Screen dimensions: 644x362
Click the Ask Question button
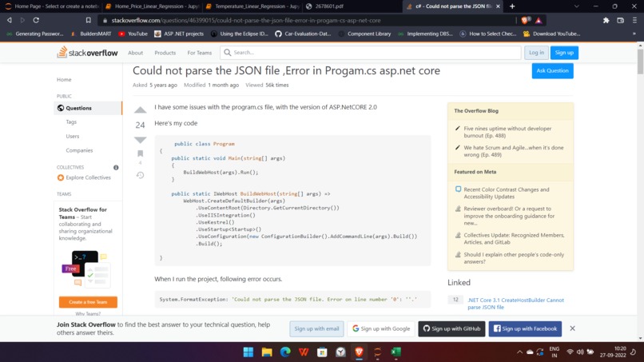point(552,70)
